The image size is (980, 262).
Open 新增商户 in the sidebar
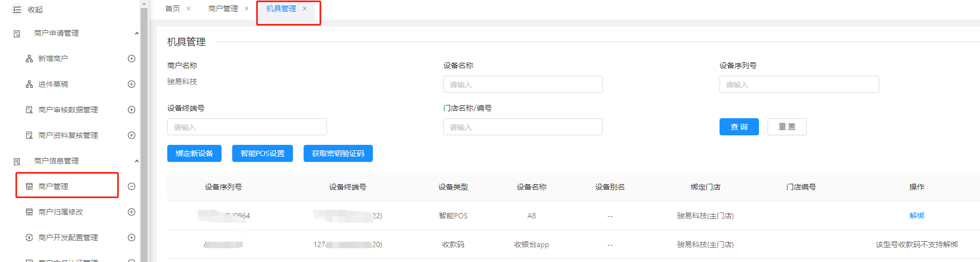pyautogui.click(x=53, y=59)
